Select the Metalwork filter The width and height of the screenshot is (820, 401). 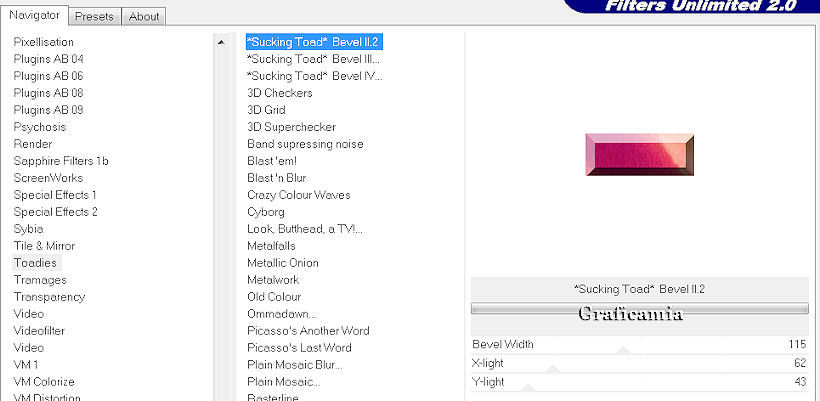[x=273, y=280]
